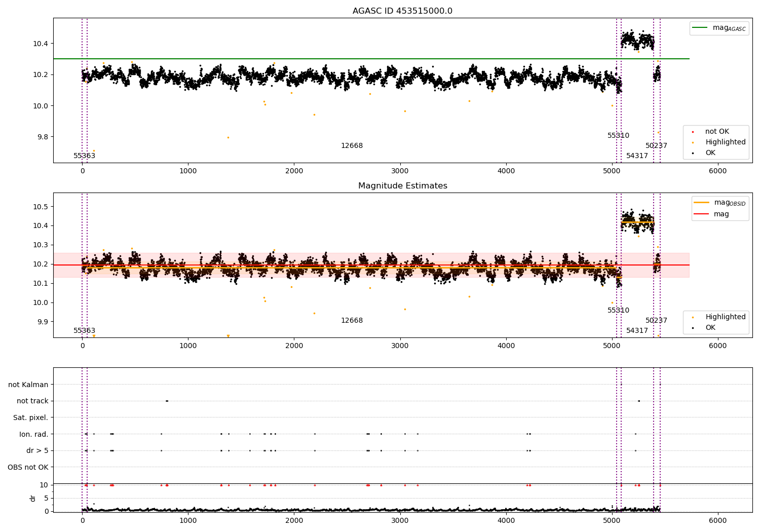The width and height of the screenshot is (760, 532).
Task: Click y-tick 10.5 on Magnitude Estimates plot
Action: point(41,207)
